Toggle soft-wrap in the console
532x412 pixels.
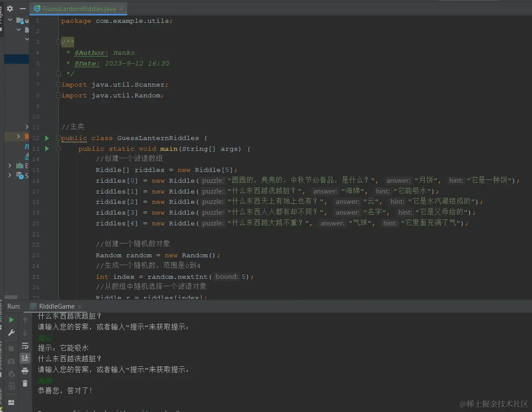click(x=25, y=346)
